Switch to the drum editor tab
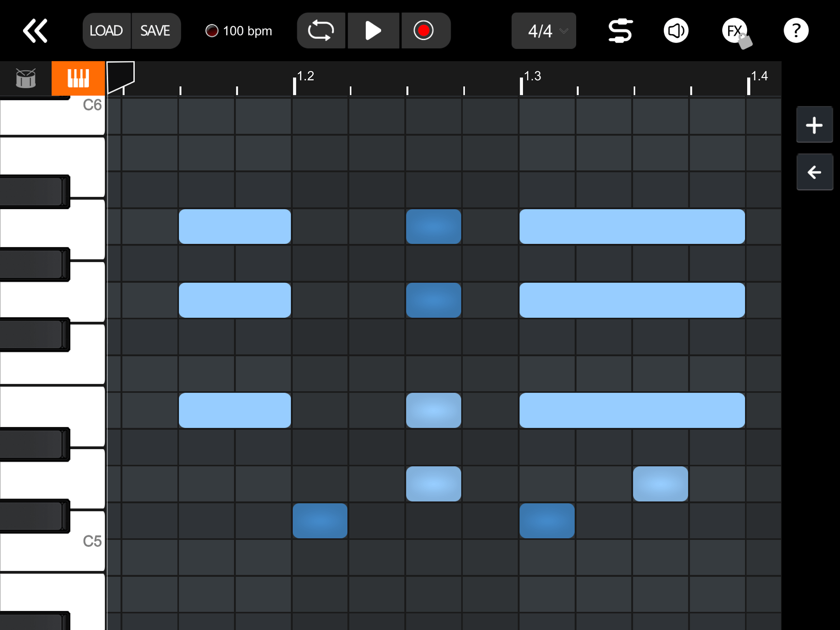This screenshot has width=840, height=630. (x=26, y=78)
